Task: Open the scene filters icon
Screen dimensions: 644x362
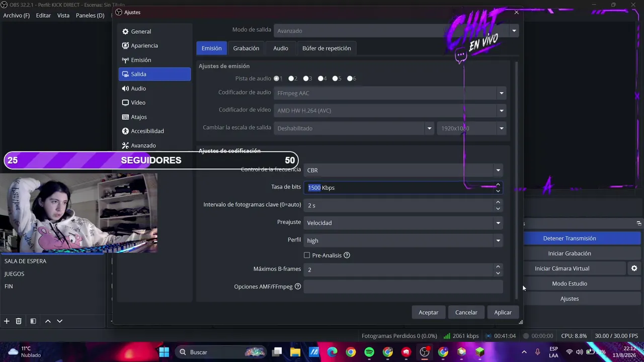Action: [x=33, y=321]
